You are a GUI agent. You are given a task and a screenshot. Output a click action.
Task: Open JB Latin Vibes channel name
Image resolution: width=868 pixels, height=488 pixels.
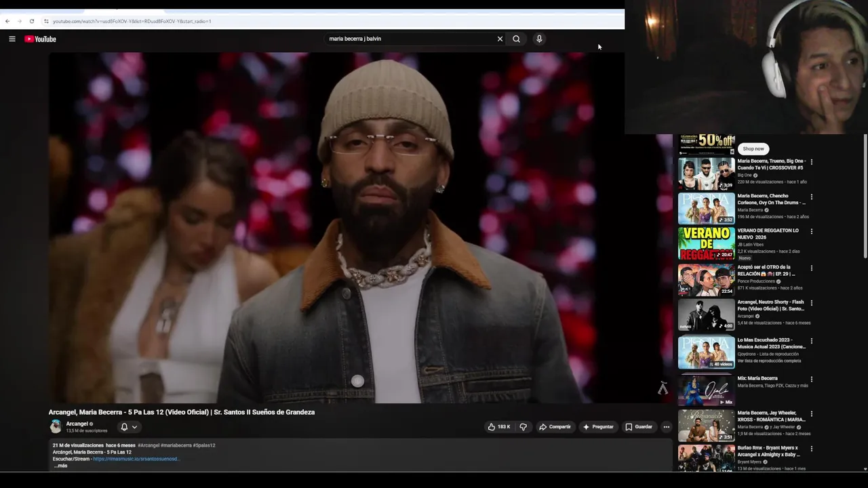click(750, 245)
